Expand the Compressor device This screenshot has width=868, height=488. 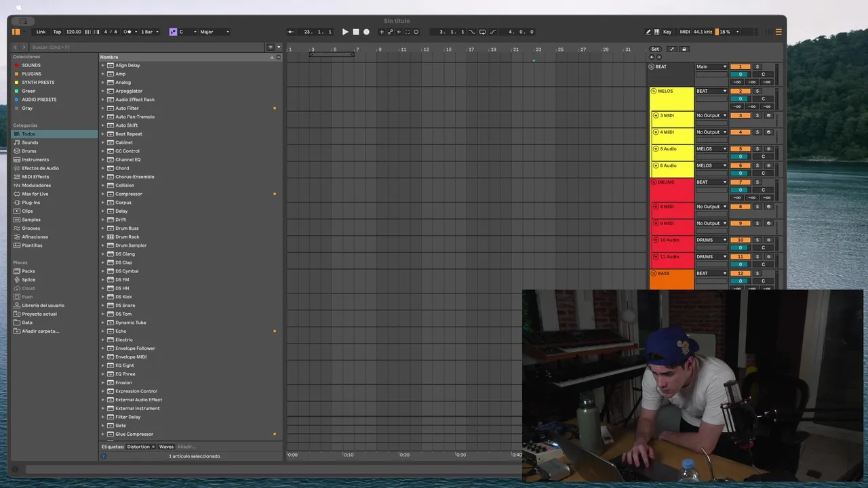(103, 194)
